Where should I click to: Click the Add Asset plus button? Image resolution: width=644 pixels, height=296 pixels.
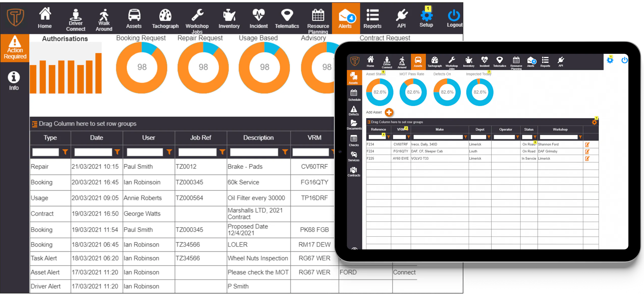[389, 112]
